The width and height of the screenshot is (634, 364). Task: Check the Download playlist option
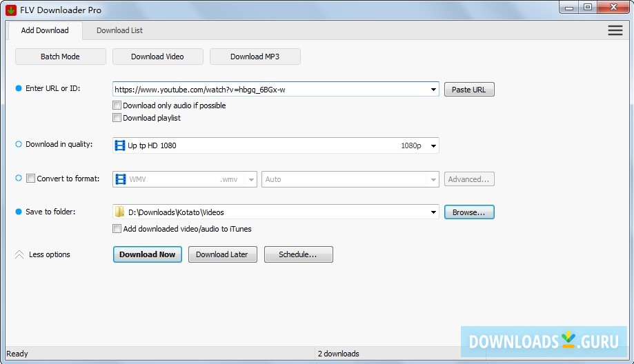(117, 118)
